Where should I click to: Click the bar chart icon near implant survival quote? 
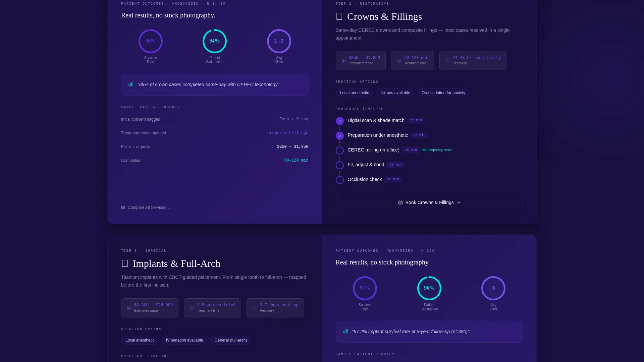(x=345, y=331)
